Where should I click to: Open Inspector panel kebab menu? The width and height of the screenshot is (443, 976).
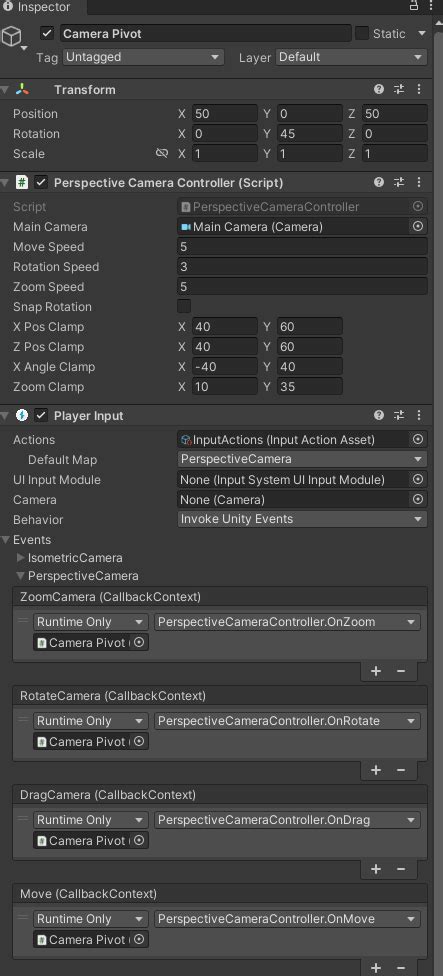coord(431,6)
